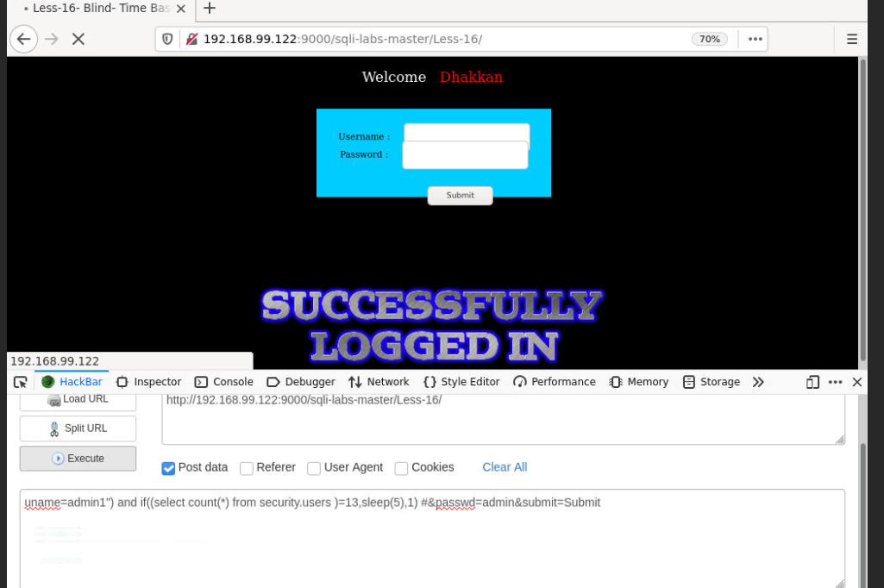Open the Performance tab
The height and width of the screenshot is (588, 884).
click(x=555, y=382)
